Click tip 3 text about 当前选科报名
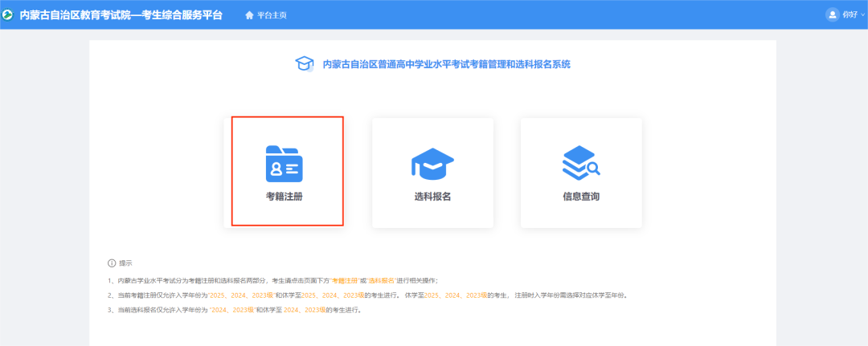 [235, 310]
